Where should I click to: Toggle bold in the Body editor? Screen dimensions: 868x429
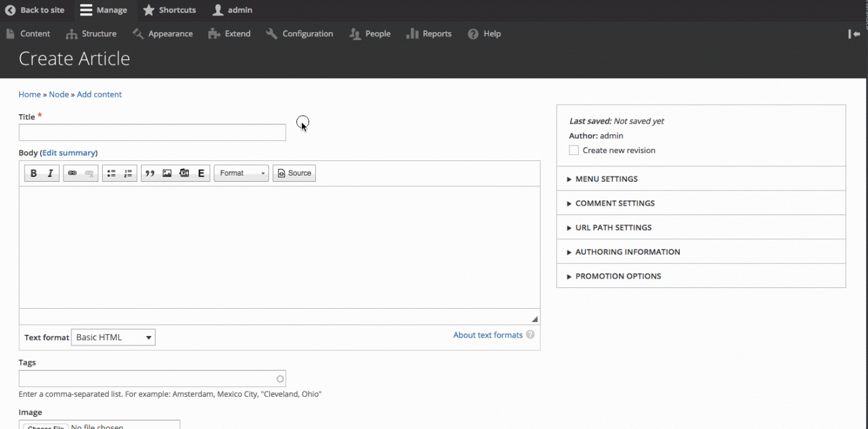point(34,173)
